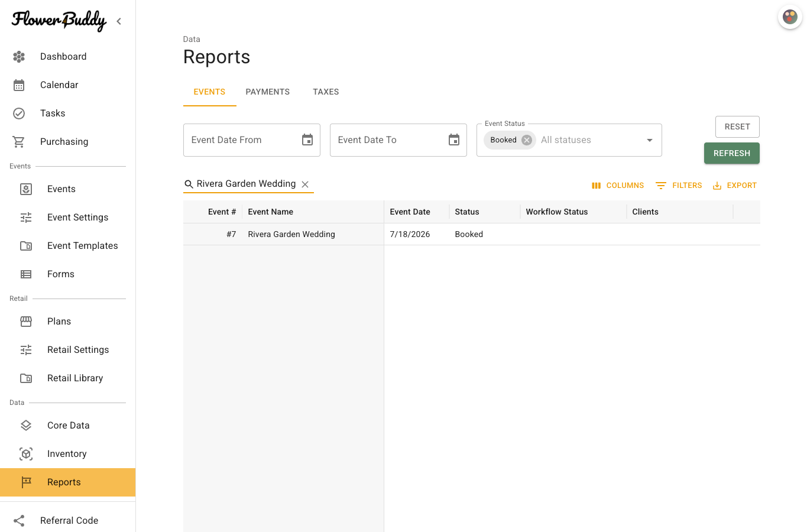Screen dimensions: 807x532
Task: Open the user avatar menu
Action: coord(790,17)
